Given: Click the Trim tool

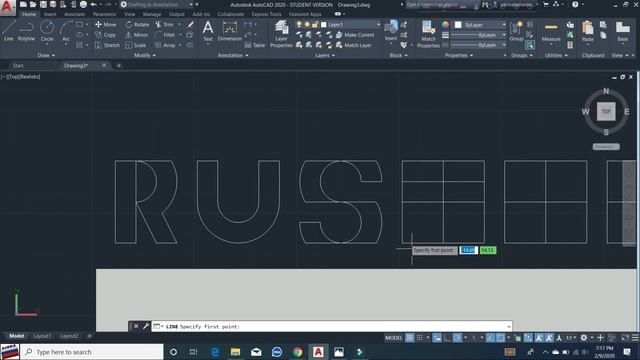Looking at the screenshot, I should pos(164,24).
